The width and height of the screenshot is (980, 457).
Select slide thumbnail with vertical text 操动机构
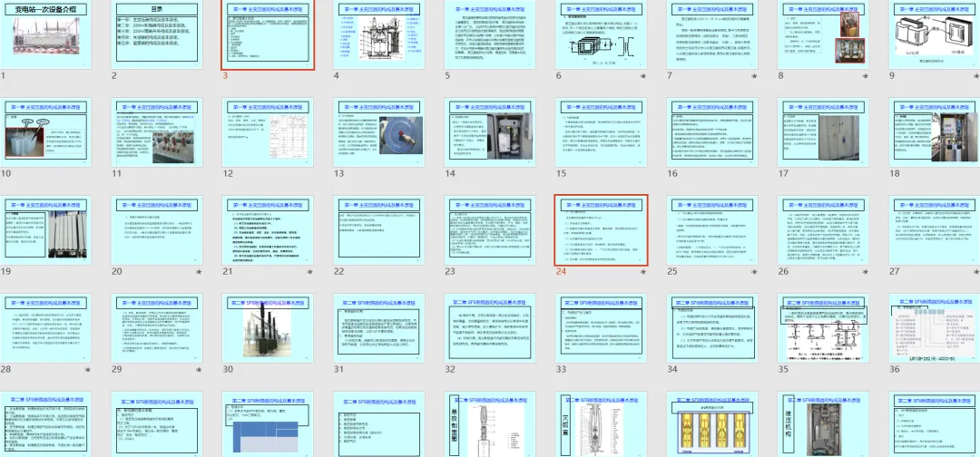click(824, 424)
